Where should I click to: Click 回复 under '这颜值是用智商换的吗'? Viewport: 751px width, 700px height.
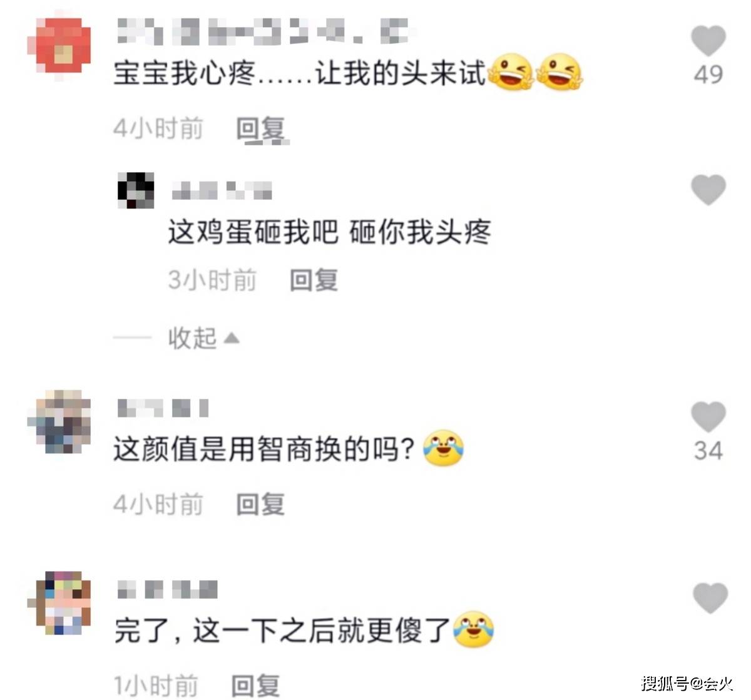[x=260, y=504]
